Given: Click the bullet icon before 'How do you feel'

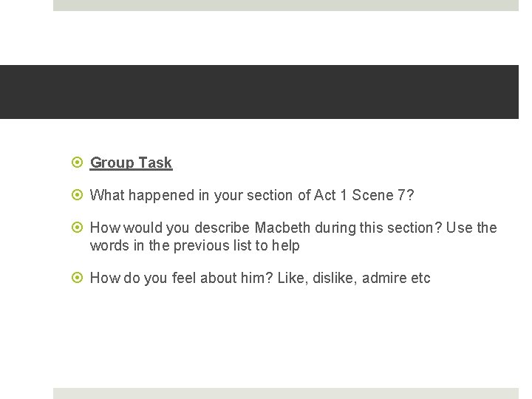Looking at the screenshot, I should coord(79,279).
